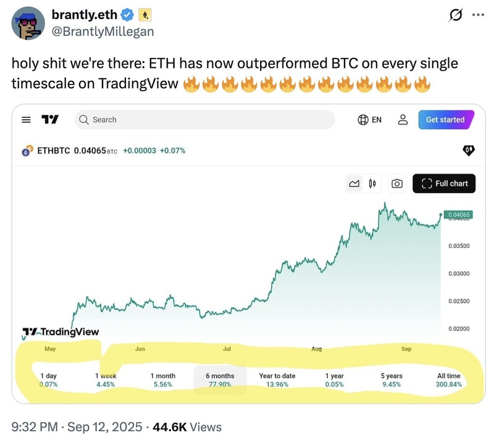Select the 6 months timescale tab
494x448 pixels.
point(220,380)
